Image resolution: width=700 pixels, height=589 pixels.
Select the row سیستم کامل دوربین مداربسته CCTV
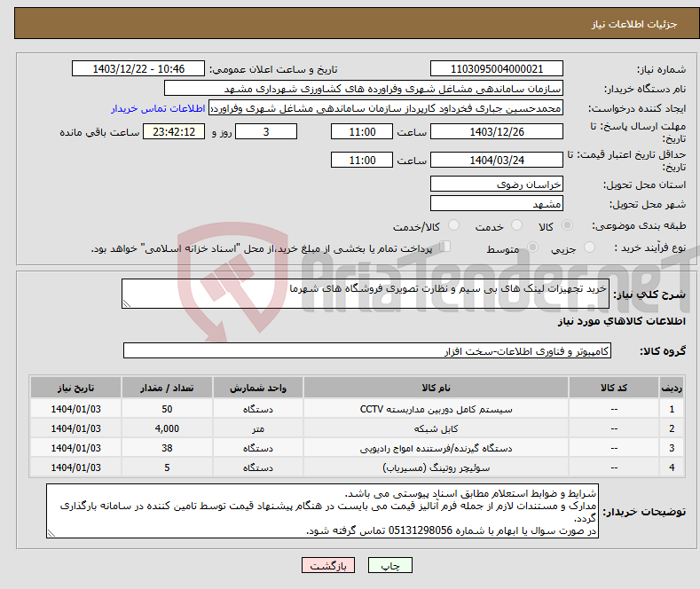(358, 409)
